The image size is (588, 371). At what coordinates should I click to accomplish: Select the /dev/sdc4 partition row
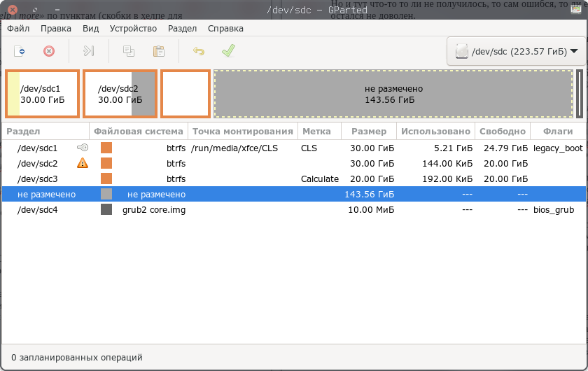point(295,210)
